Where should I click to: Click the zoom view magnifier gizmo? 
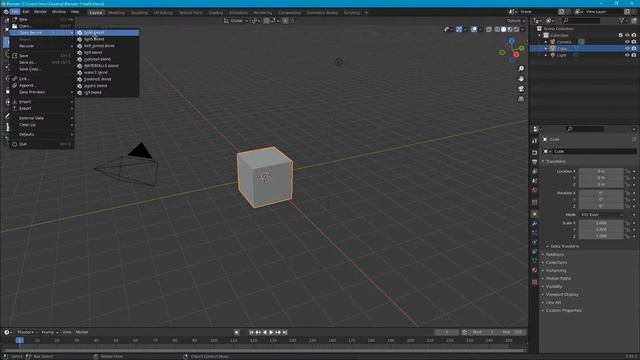pos(521,69)
